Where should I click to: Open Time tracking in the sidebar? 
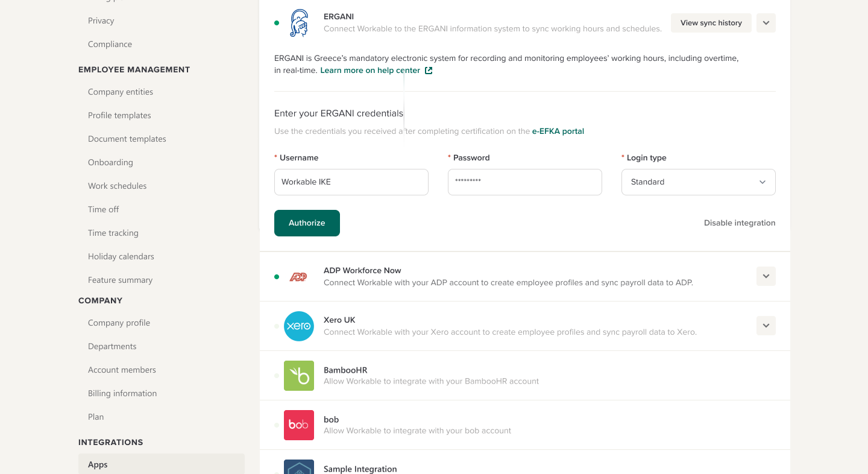coord(113,233)
